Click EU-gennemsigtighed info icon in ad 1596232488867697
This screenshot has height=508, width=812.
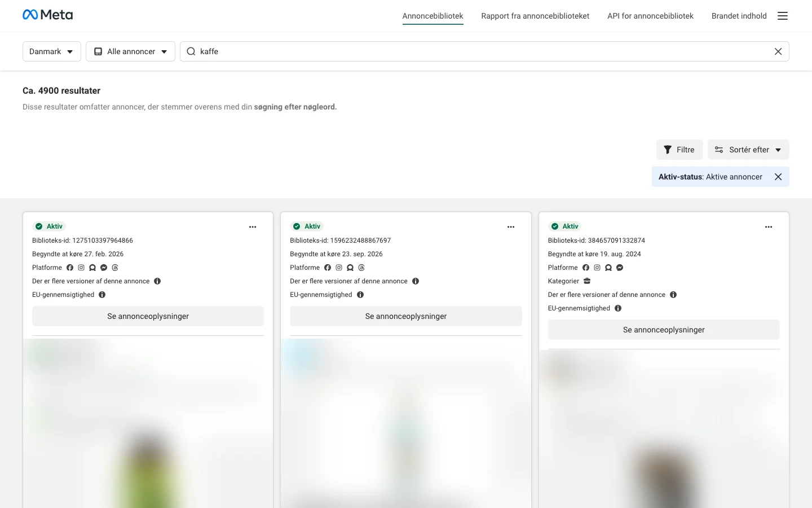point(360,295)
